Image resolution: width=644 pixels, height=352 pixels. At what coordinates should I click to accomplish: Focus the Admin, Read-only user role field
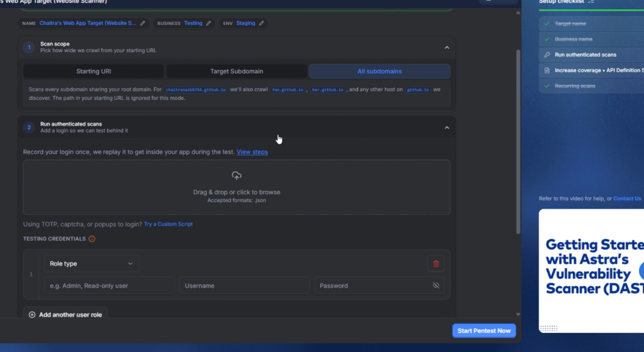point(109,286)
